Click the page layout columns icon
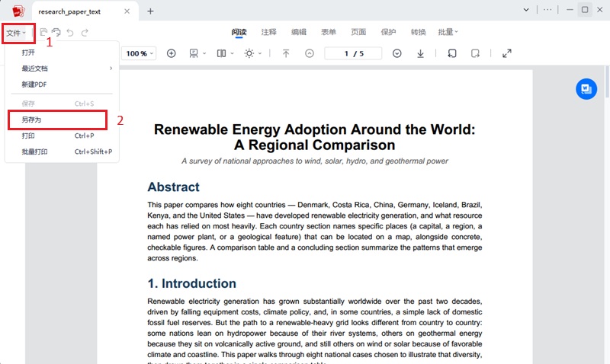 (221, 53)
